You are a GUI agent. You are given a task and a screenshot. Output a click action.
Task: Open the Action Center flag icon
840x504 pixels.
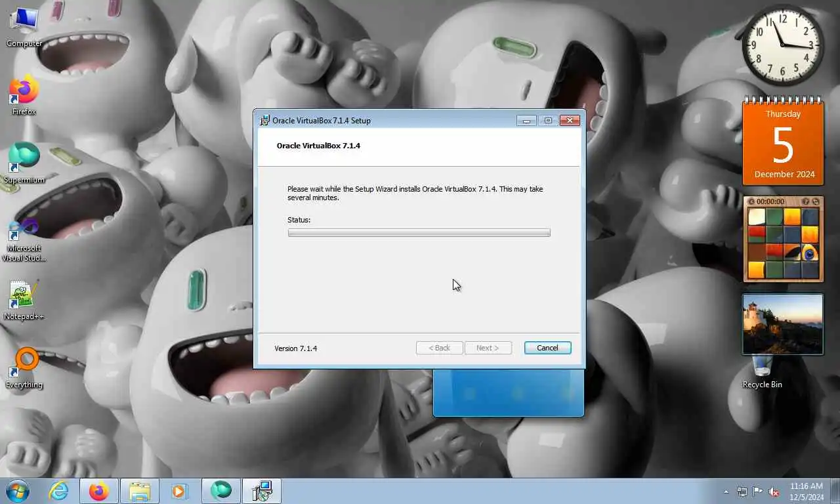coord(758,492)
